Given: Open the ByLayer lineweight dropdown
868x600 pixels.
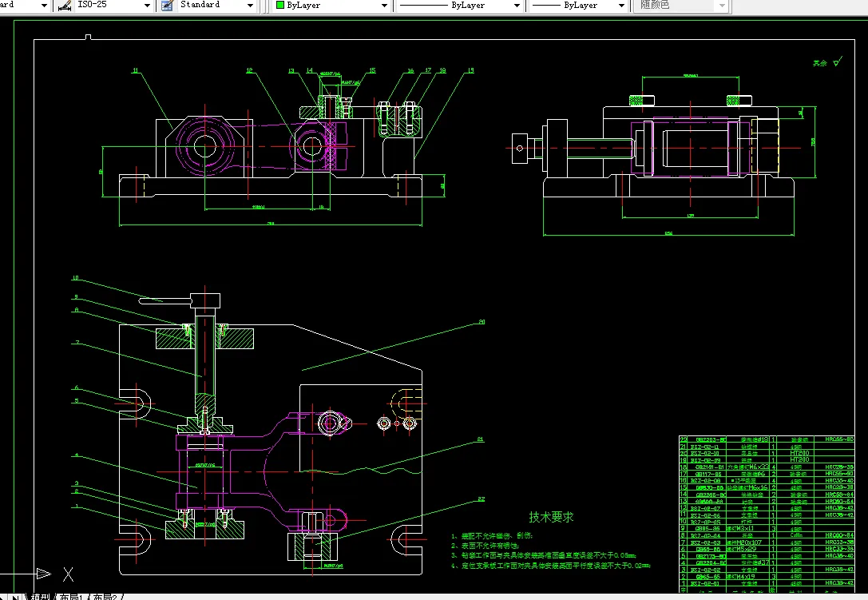Looking at the screenshot, I should coord(621,6).
